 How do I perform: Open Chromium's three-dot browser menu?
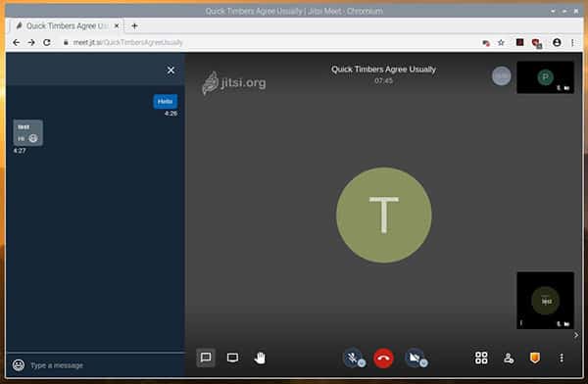pyautogui.click(x=572, y=43)
